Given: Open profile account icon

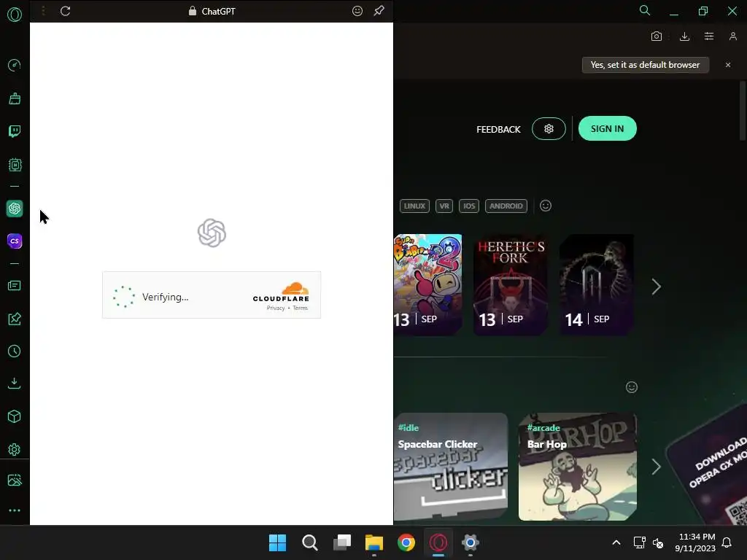Looking at the screenshot, I should [733, 36].
